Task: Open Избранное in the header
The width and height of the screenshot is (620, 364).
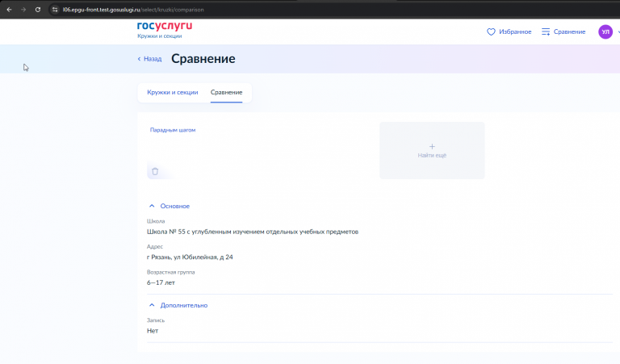Action: [515, 31]
